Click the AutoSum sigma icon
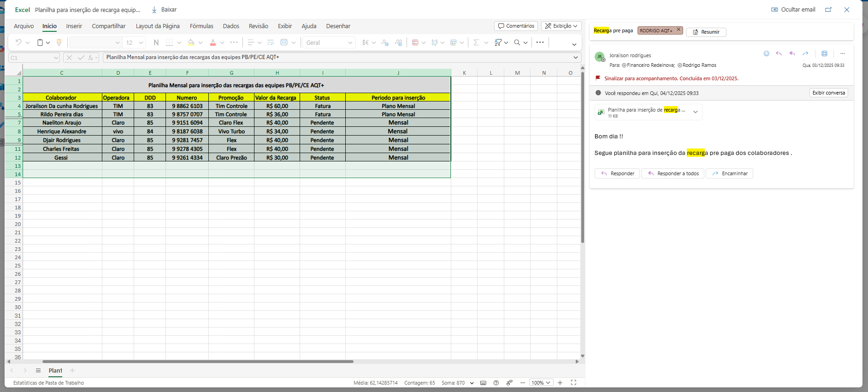Image resolution: width=868 pixels, height=392 pixels. coord(476,42)
